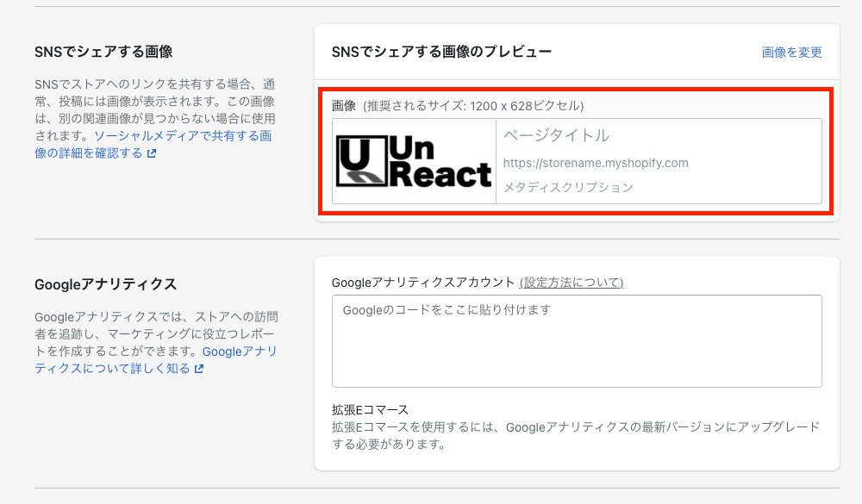Click the 画像を変更 link
862x504 pixels.
(x=791, y=53)
